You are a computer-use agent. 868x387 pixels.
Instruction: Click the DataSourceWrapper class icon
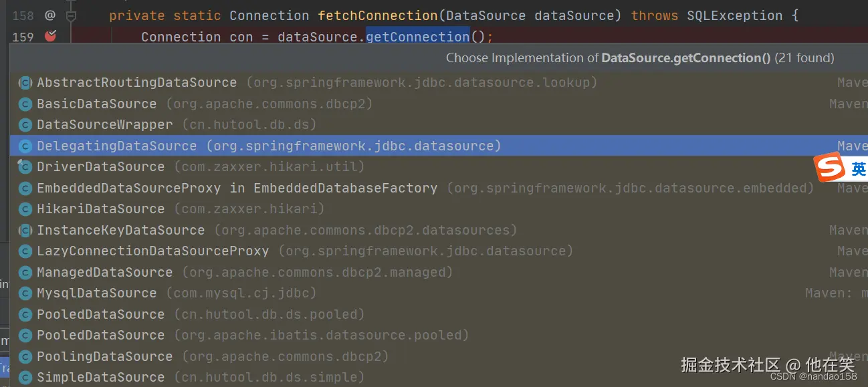(25, 125)
